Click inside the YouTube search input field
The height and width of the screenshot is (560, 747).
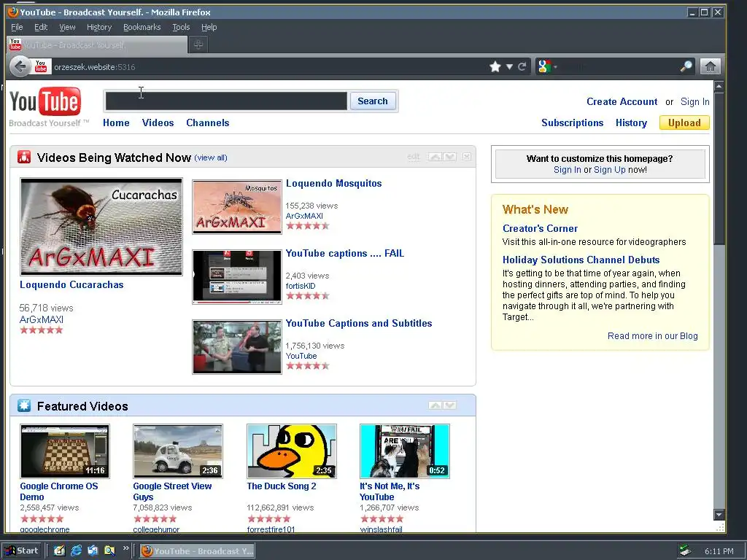coord(226,101)
